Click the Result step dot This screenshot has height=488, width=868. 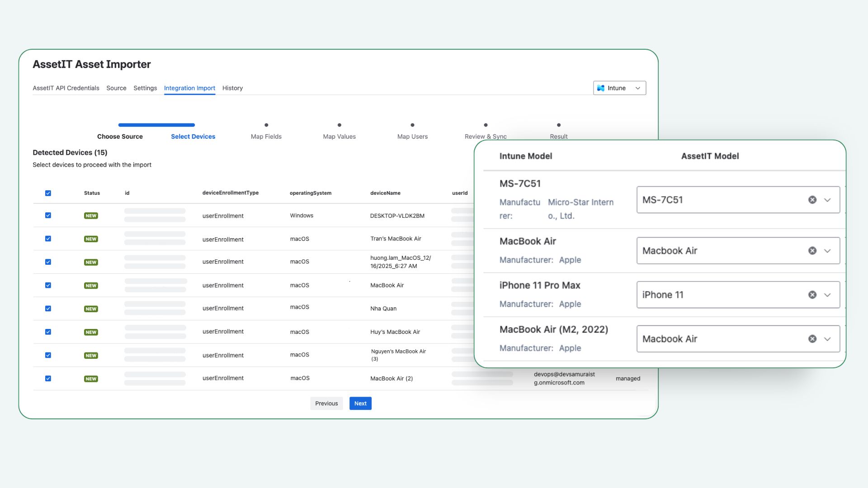click(559, 125)
